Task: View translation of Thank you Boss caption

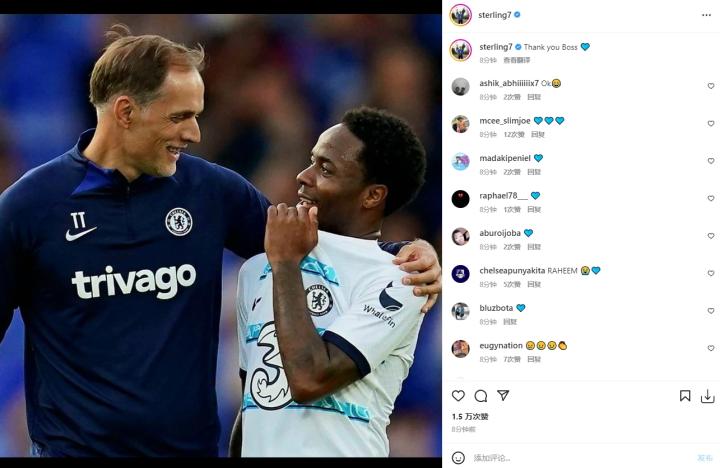Action: pyautogui.click(x=517, y=60)
